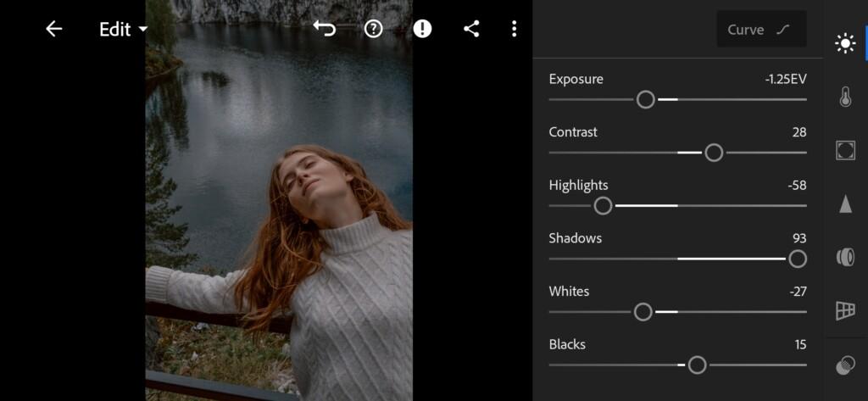Open the Profiles overlapping circles icon
The image size is (868, 401).
845,365
